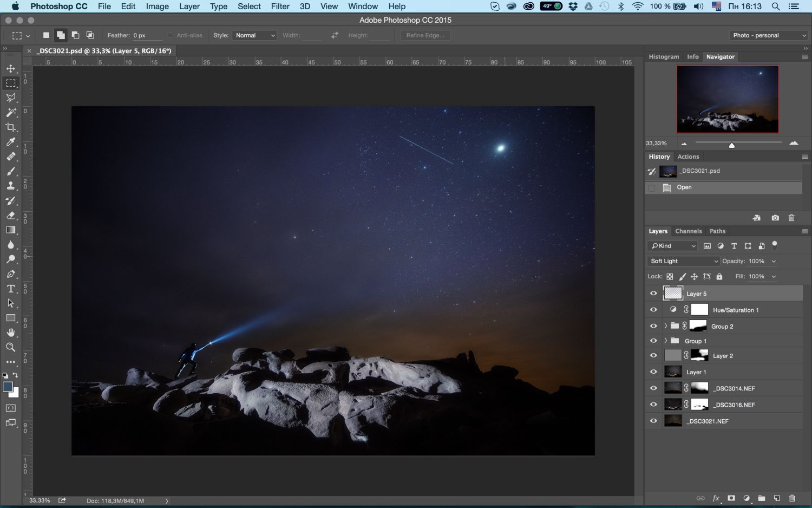Click the Navigator zoom slider handle
The image size is (812, 508).
731,145
